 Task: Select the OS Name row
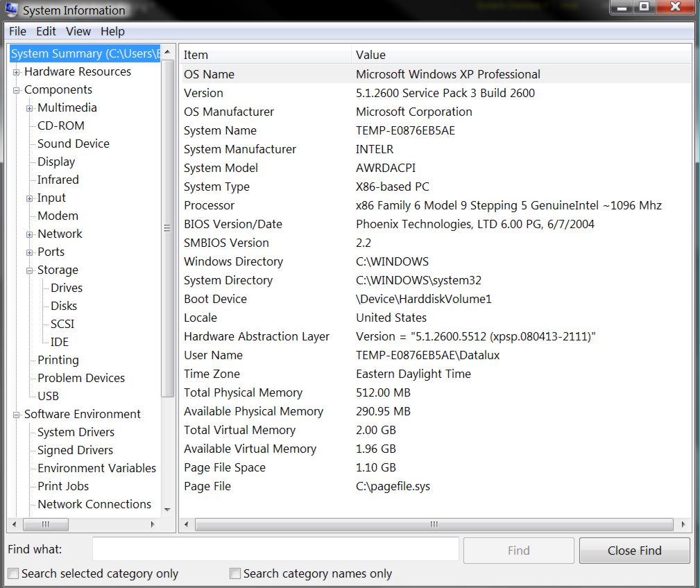click(x=436, y=74)
